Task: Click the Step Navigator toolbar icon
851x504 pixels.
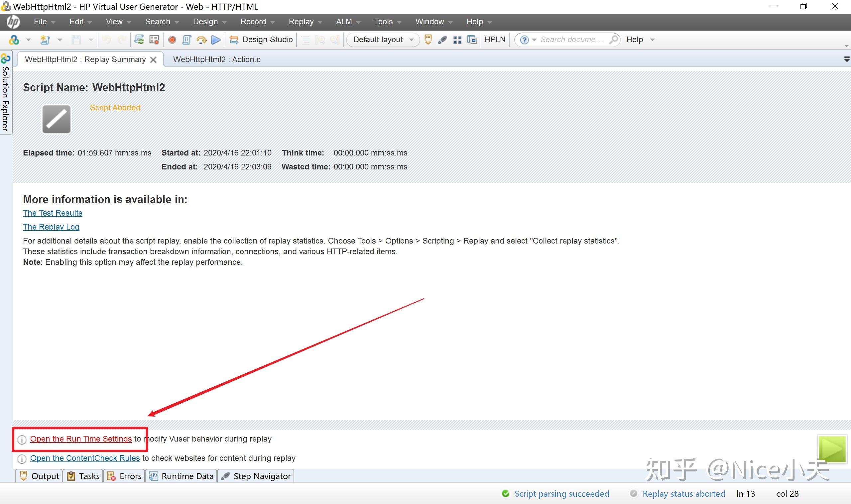Action: click(x=442, y=40)
